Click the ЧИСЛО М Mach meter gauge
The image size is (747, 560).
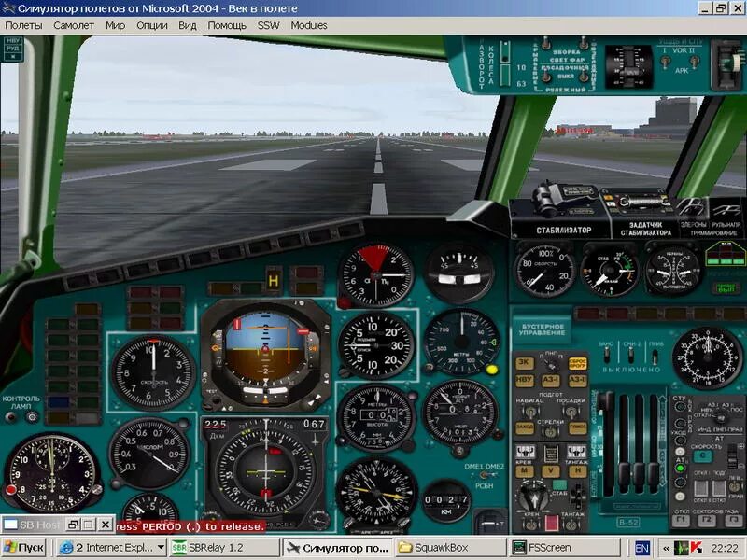pos(149,454)
